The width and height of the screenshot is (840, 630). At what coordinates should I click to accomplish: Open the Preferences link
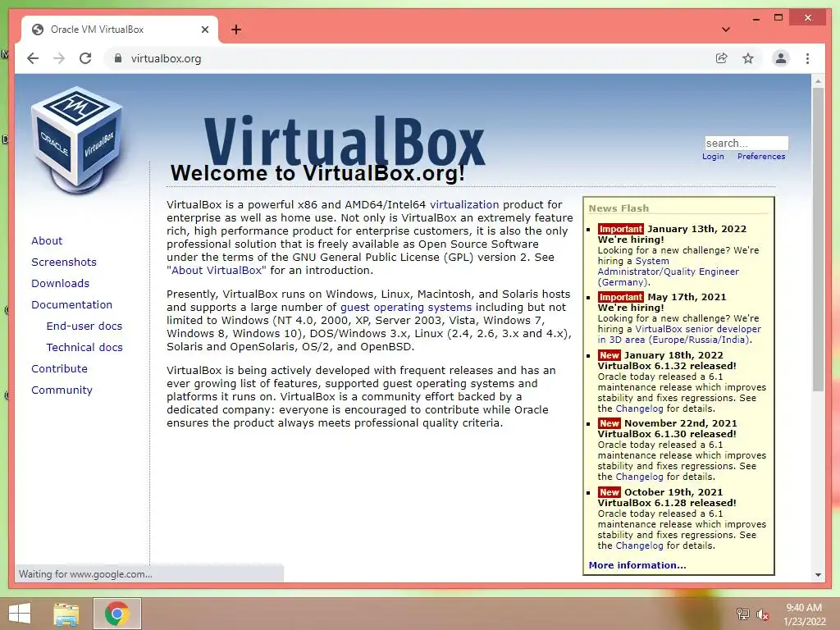coord(761,157)
